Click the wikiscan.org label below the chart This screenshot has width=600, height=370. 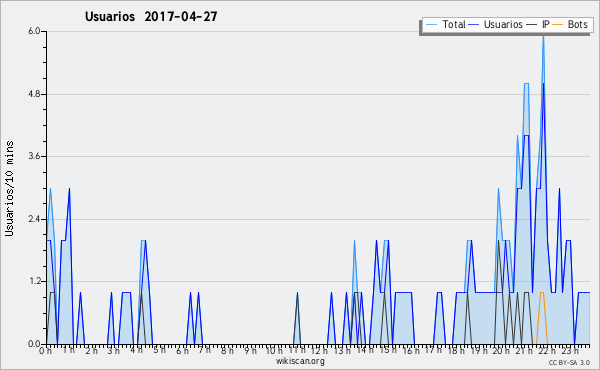coord(300,361)
